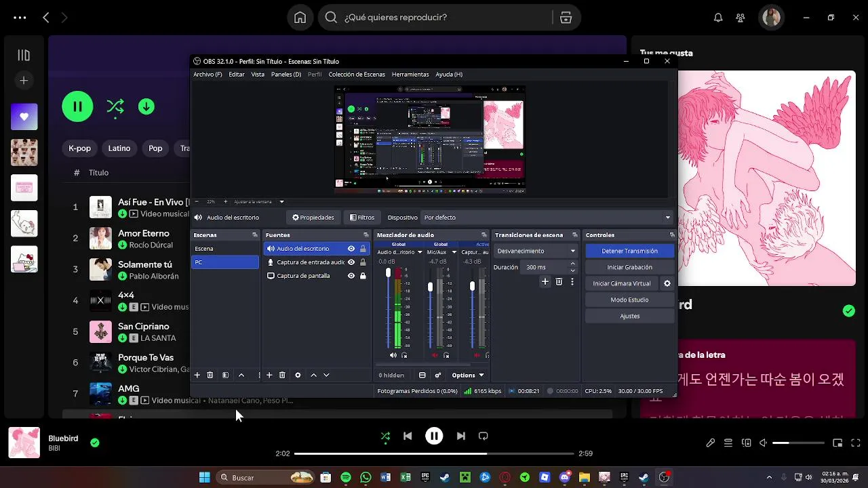Switch audio mixer layout icon
Image resolution: width=868 pixels, height=488 pixels.
coord(422,375)
